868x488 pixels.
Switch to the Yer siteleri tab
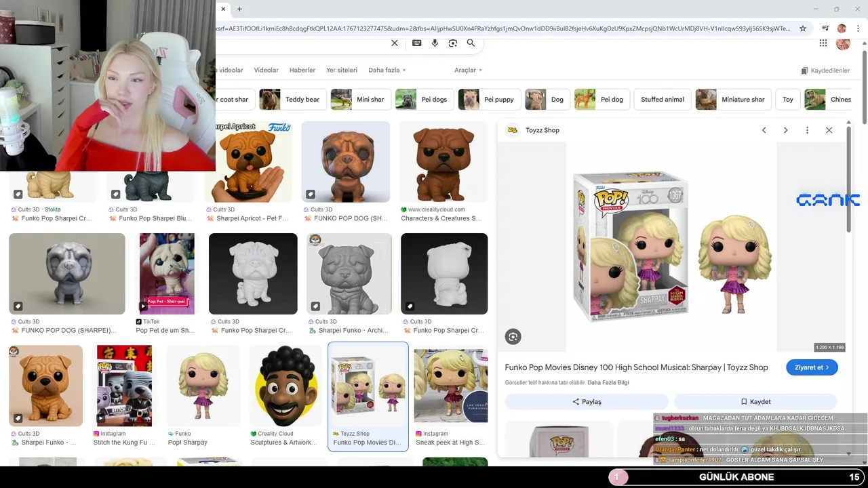(342, 70)
